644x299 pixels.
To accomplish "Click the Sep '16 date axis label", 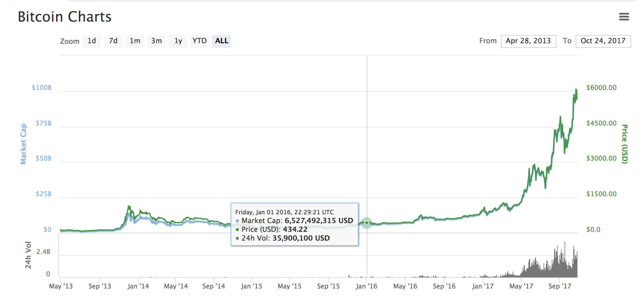I will tap(444, 286).
